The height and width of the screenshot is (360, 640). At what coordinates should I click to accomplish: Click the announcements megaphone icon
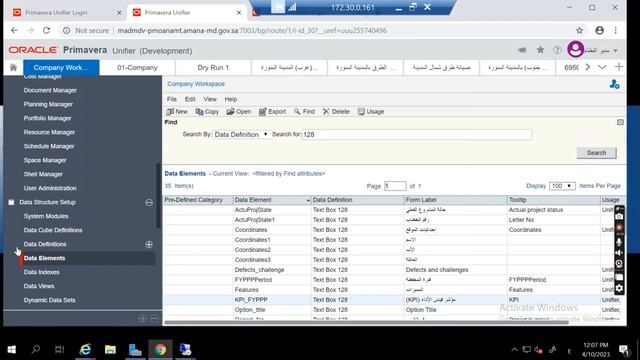point(522,50)
